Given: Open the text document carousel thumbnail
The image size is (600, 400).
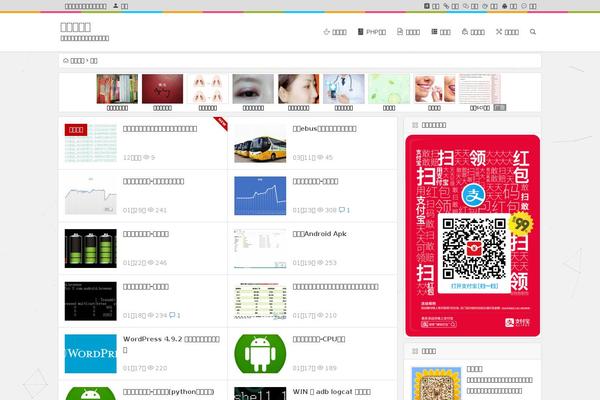Looking at the screenshot, I should (479, 89).
